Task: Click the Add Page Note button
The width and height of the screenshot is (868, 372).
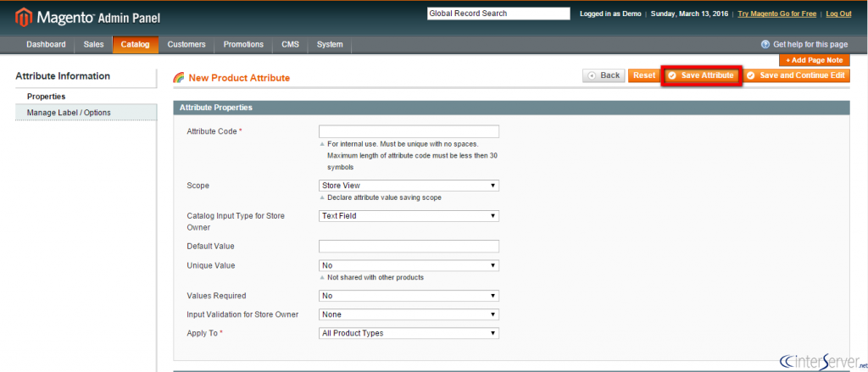Action: pyautogui.click(x=814, y=60)
